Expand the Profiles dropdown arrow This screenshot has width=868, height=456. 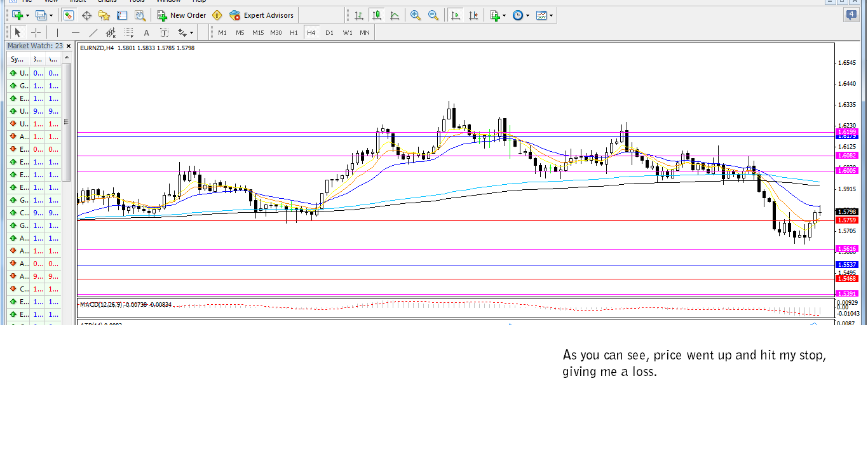click(51, 15)
